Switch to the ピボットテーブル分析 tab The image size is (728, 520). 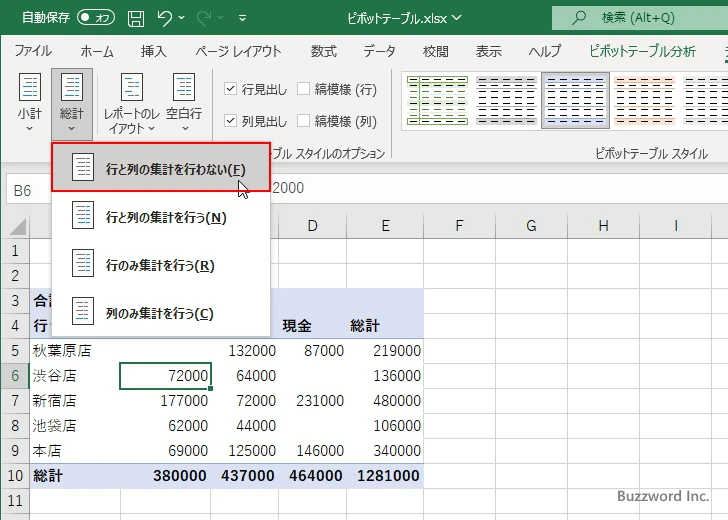(642, 51)
